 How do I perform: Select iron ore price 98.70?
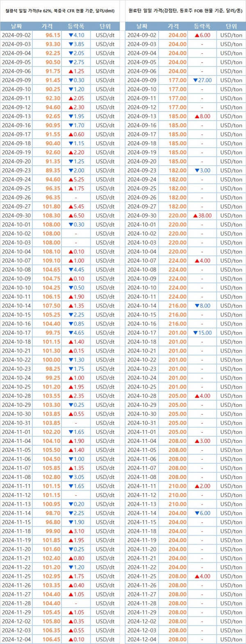click(x=53, y=513)
